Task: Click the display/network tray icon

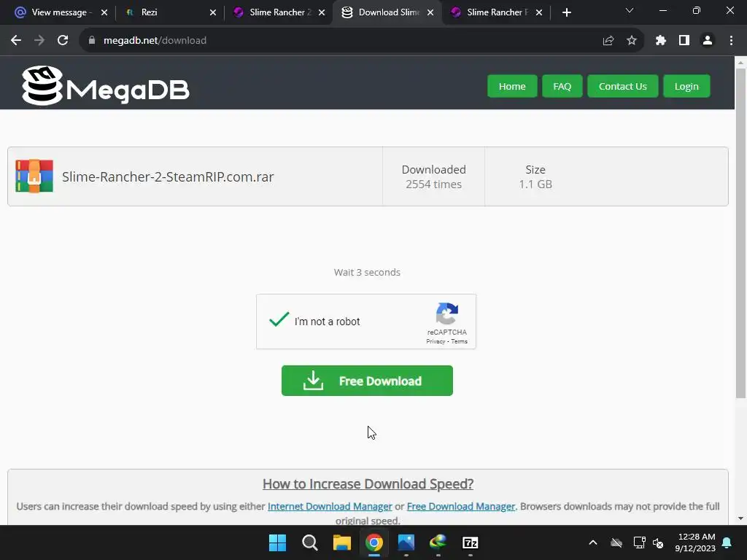Action: 639,542
